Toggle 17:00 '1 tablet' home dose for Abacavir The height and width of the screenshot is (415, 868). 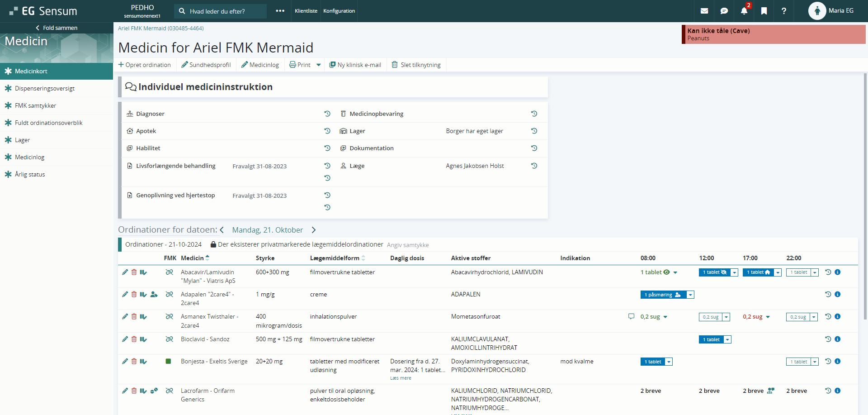tap(758, 272)
